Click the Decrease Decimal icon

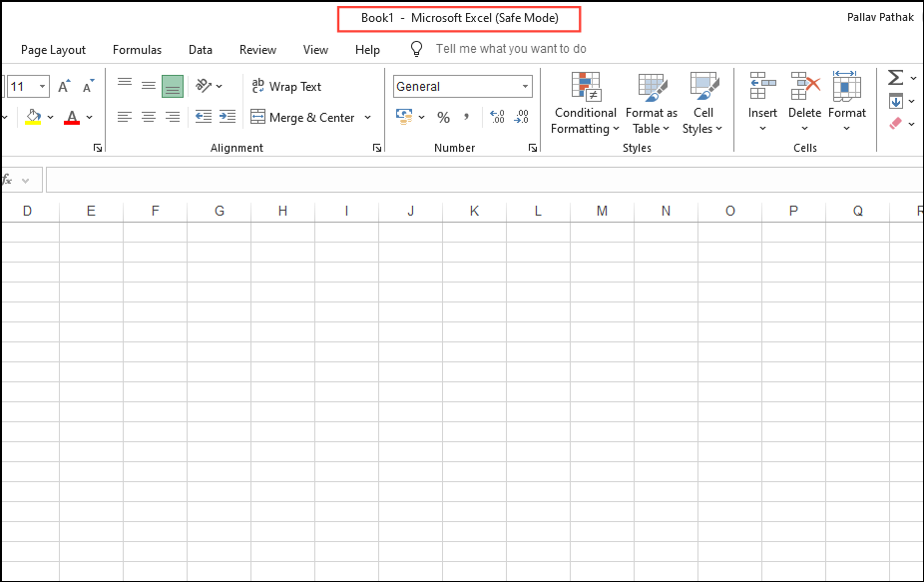pos(521,117)
